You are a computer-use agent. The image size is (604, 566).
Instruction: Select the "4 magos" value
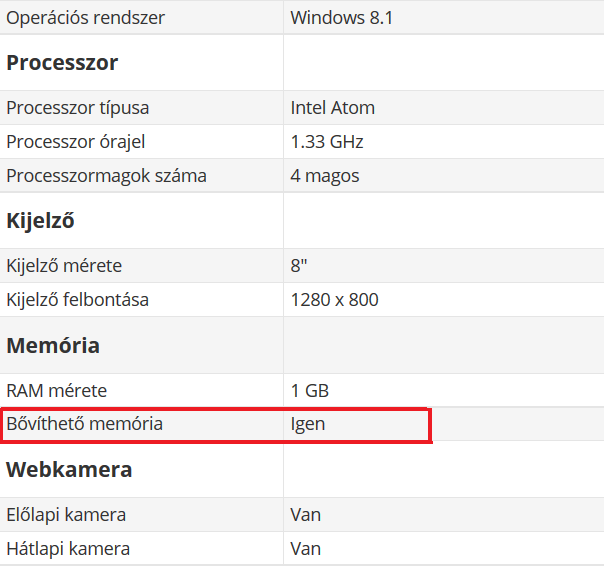pyautogui.click(x=325, y=176)
